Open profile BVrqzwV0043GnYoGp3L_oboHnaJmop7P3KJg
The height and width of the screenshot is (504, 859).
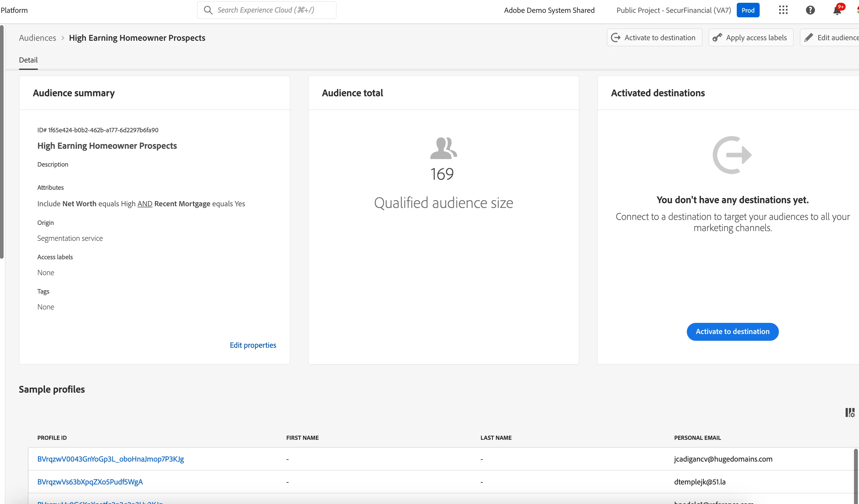click(111, 459)
